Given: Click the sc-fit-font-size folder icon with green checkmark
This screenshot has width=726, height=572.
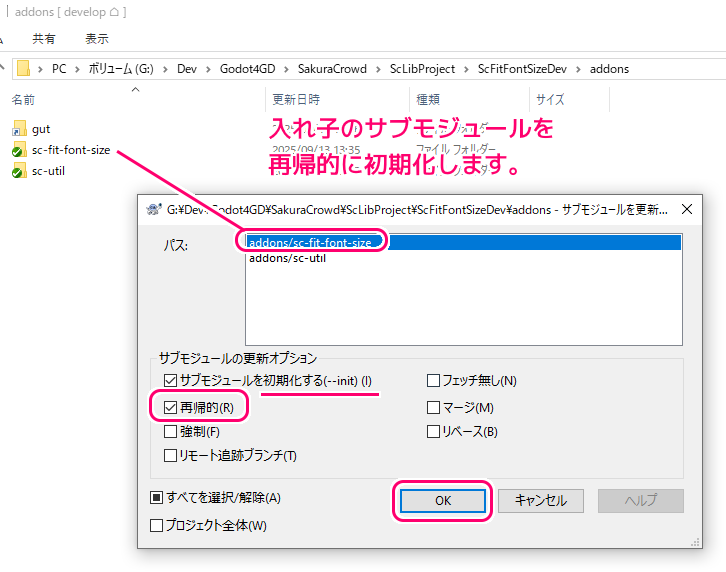Looking at the screenshot, I should point(20,150).
